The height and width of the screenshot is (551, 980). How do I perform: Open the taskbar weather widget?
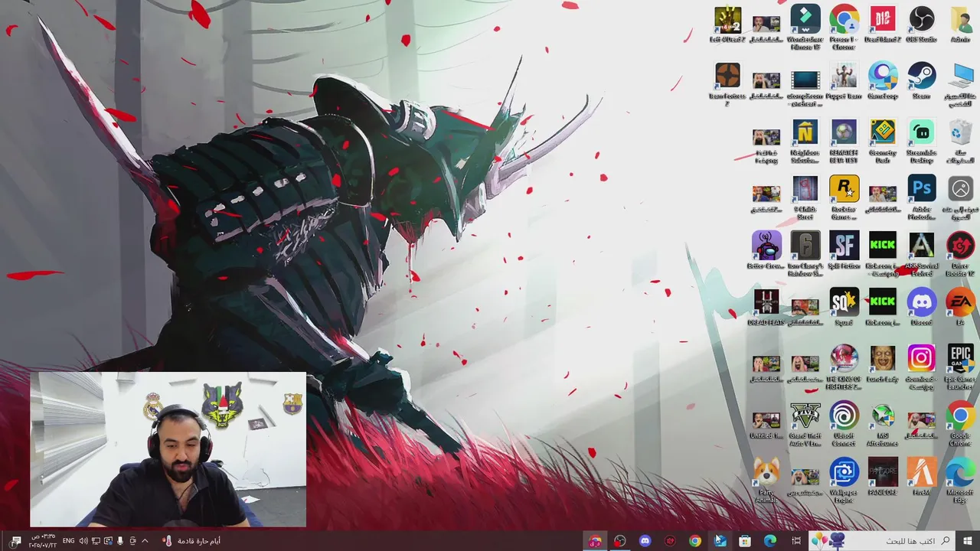191,541
